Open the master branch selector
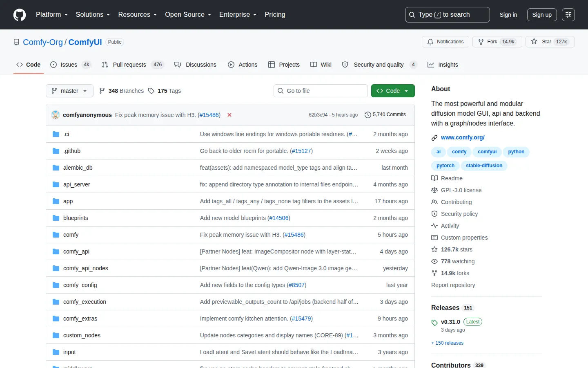This screenshot has width=588, height=368. 69,91
